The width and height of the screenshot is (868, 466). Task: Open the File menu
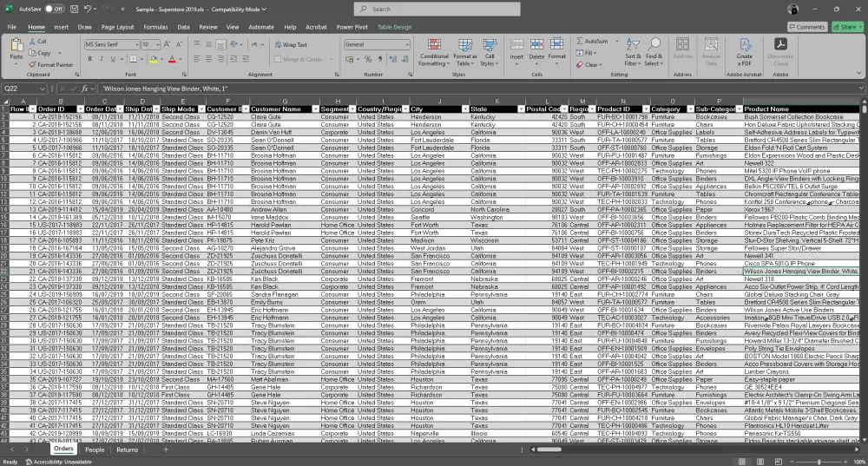(x=11, y=27)
